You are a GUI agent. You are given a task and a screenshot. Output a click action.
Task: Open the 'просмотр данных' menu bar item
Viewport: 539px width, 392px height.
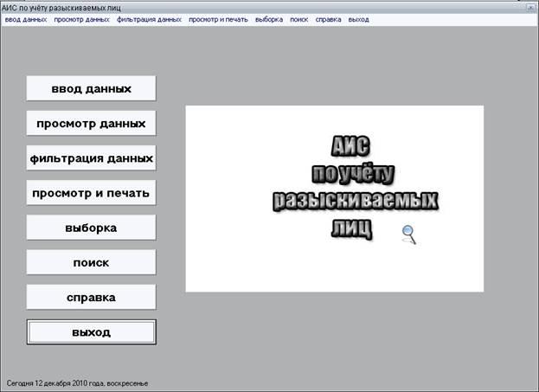click(81, 19)
